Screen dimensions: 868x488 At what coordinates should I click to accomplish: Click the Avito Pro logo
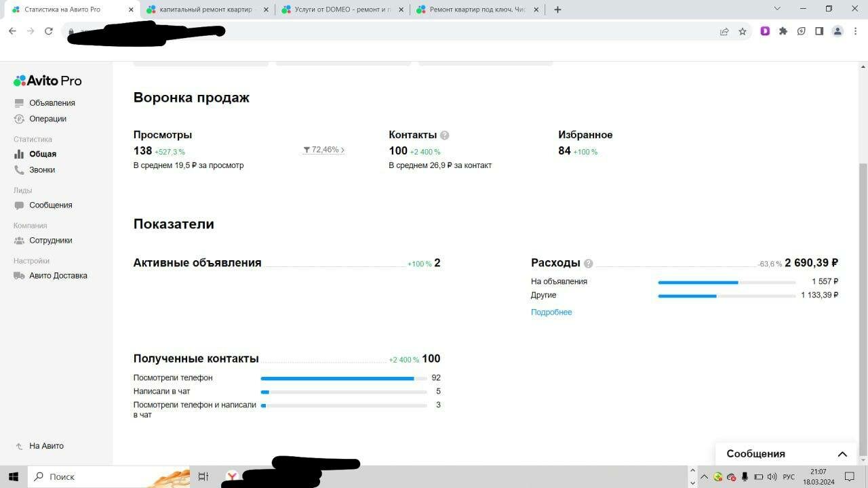coord(47,81)
